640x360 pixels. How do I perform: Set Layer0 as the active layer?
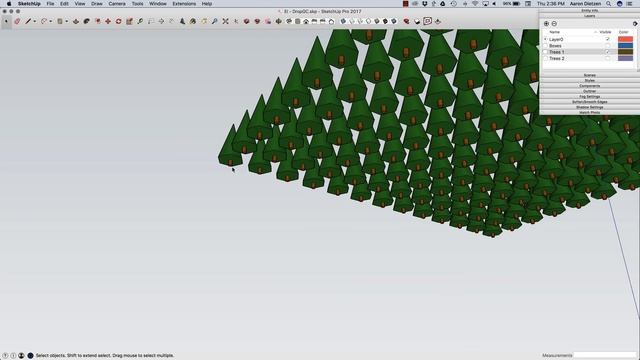[545, 39]
